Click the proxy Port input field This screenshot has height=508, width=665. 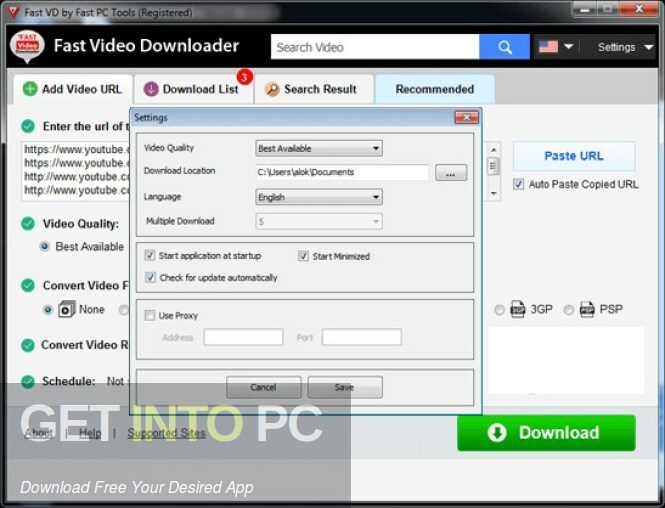[361, 338]
